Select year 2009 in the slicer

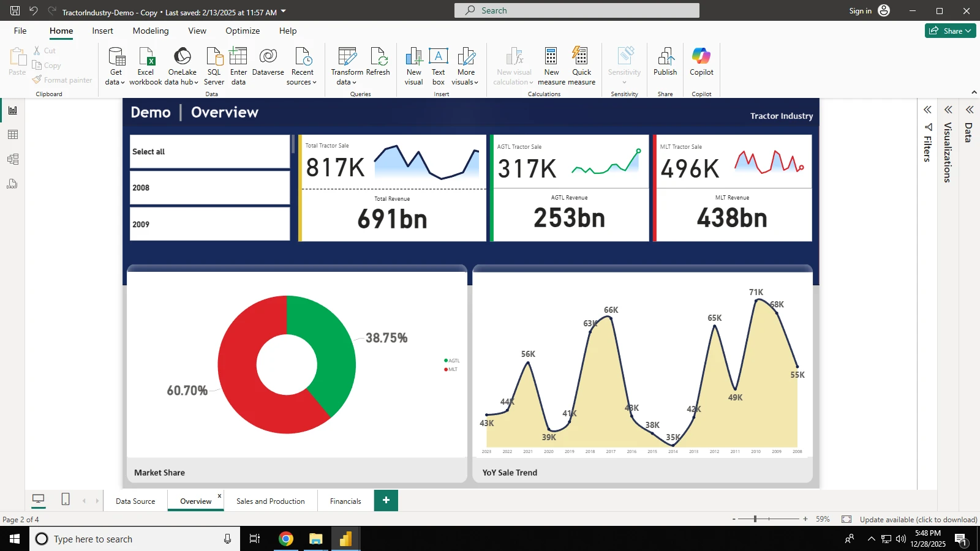209,224
